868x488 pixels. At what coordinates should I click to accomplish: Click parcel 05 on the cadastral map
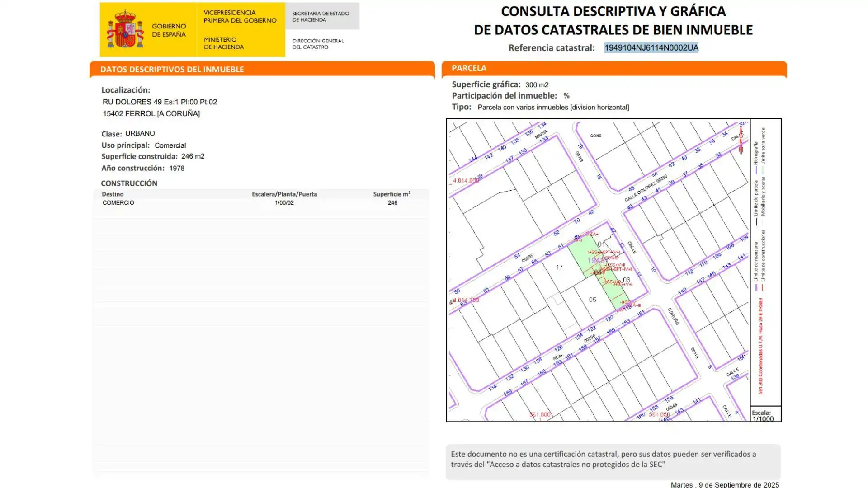pyautogui.click(x=592, y=300)
